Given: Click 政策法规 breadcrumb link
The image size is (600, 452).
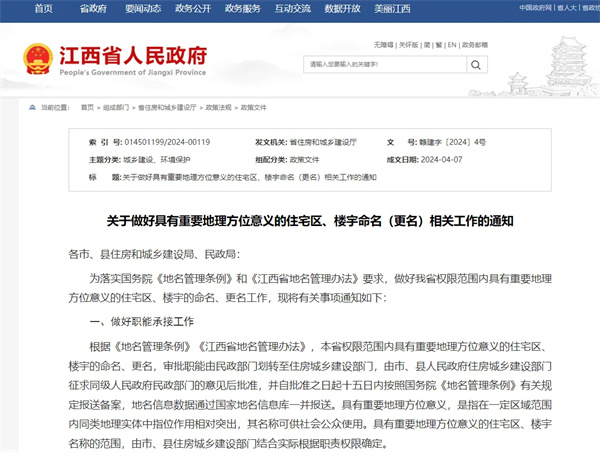Looking at the screenshot, I should click(x=218, y=105).
